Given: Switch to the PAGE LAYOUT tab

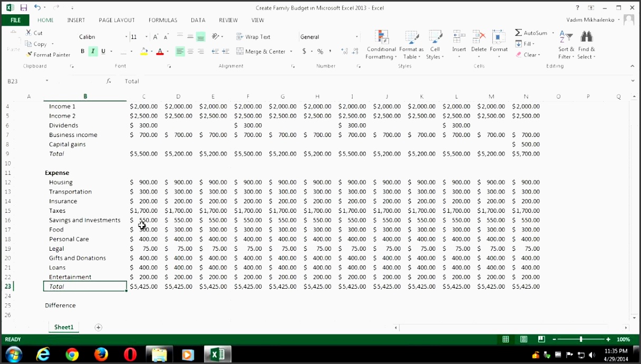Looking at the screenshot, I should (116, 20).
